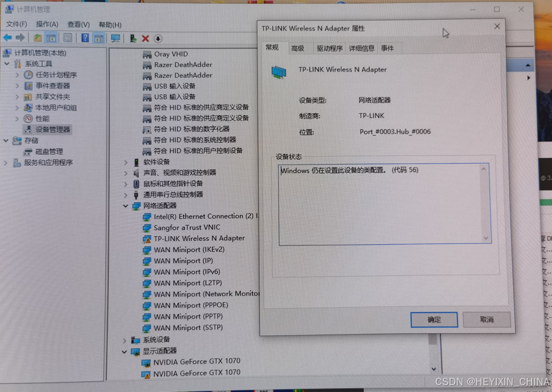552x392 pixels.
Task: Click the Scan for hardware changes monitor icon
Action: click(x=115, y=38)
